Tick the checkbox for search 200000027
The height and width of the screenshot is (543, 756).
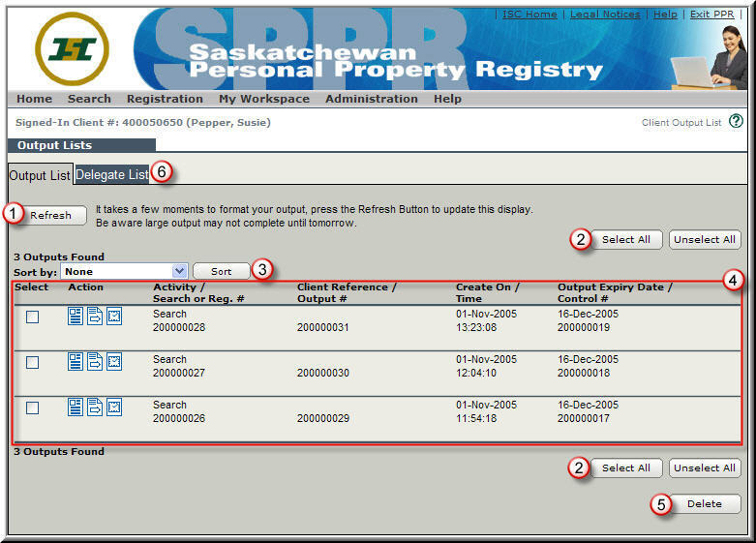(x=32, y=362)
